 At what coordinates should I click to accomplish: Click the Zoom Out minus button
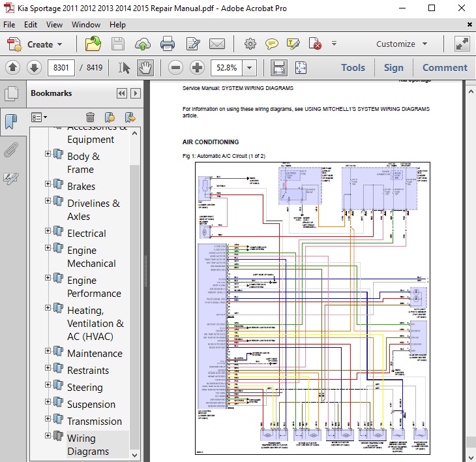pos(175,67)
